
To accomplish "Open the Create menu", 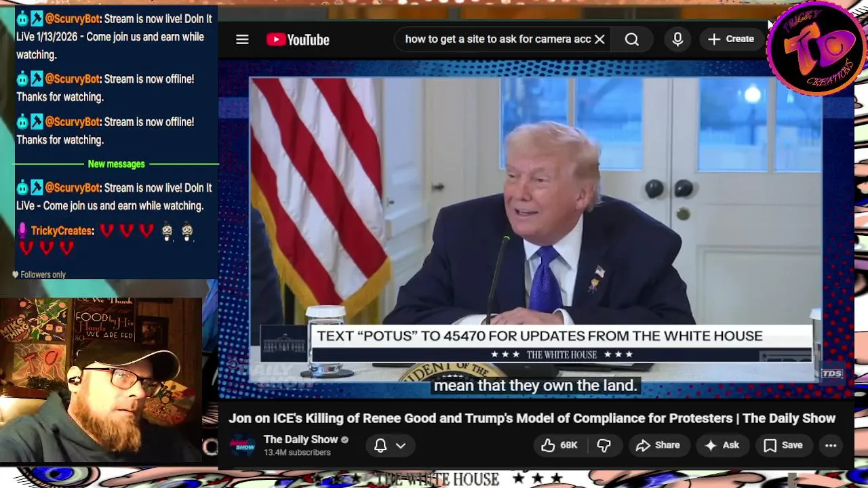I will point(730,39).
